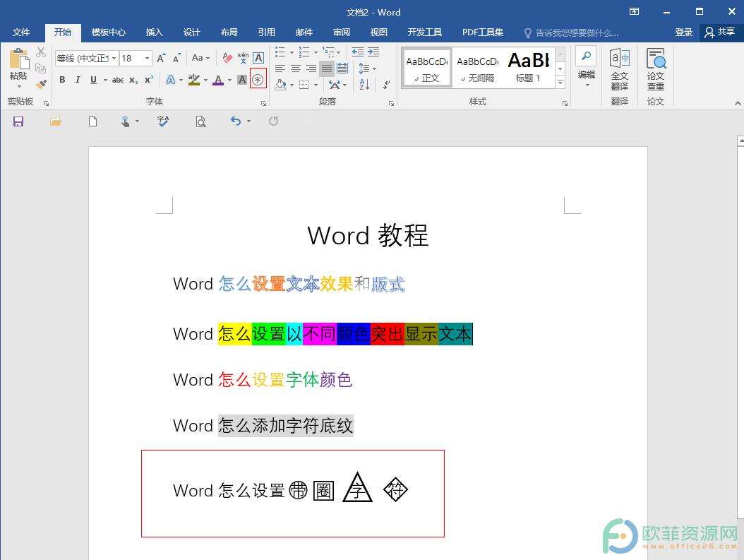The height and width of the screenshot is (560, 744).
Task: Apply yellow text highlight color button
Action: [x=193, y=80]
